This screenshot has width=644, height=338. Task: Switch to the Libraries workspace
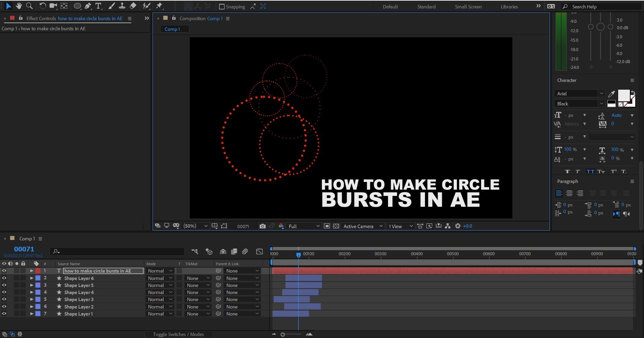[x=509, y=7]
